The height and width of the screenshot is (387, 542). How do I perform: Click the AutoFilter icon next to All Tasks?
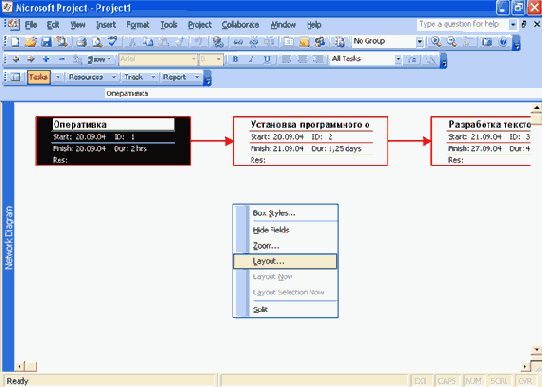pos(411,59)
